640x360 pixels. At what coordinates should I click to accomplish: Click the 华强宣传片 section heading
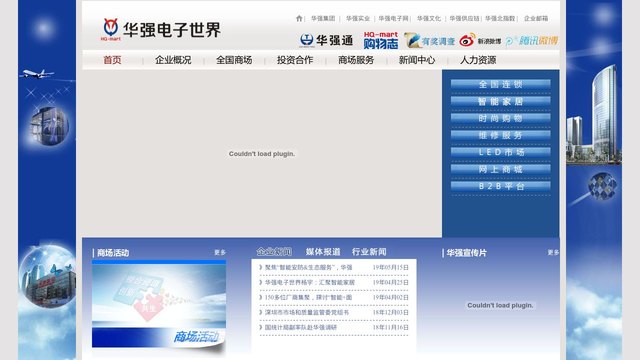467,253
